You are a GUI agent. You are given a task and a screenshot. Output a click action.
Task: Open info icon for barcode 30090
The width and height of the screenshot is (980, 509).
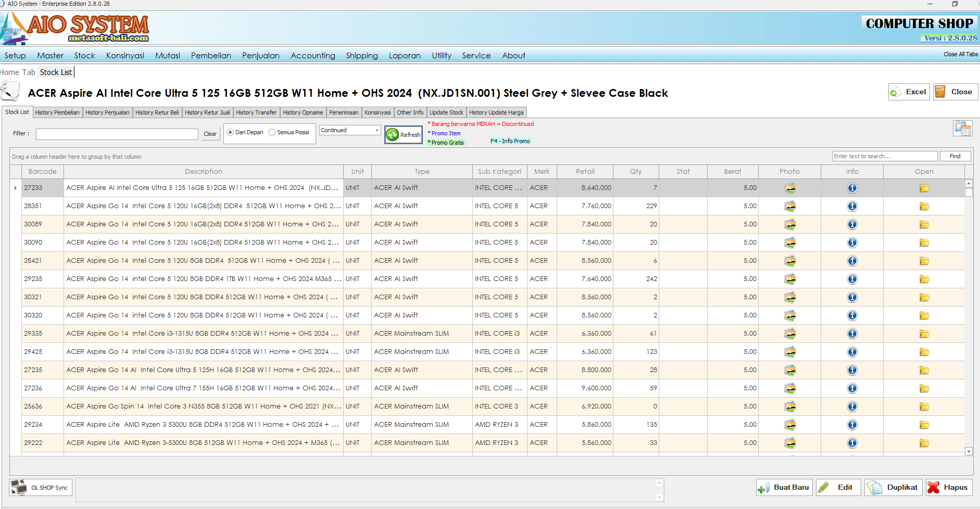point(852,243)
